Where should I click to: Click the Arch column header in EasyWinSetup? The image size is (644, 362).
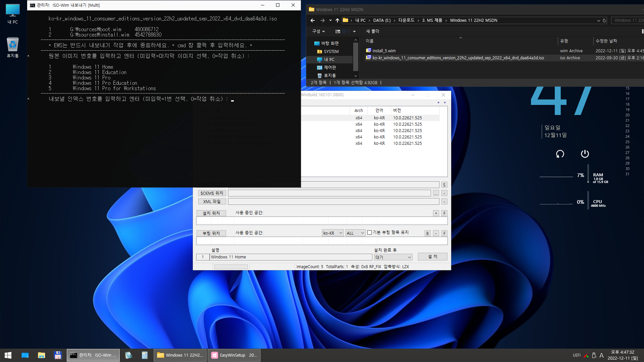[x=359, y=111]
